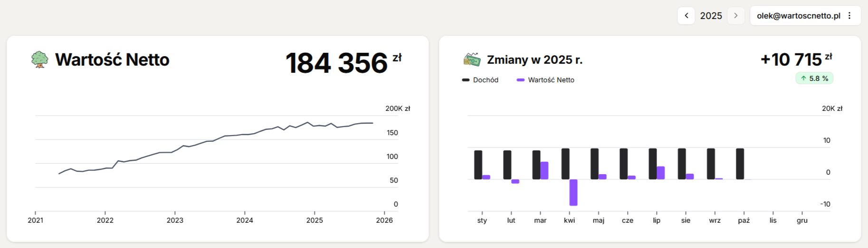Open the olek@wartoscnetto.pl account dropdown
The image size is (868, 248).
798,16
